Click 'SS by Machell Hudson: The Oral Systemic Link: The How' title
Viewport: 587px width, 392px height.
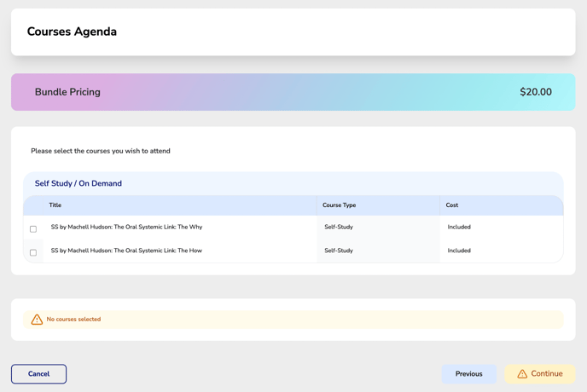126,251
